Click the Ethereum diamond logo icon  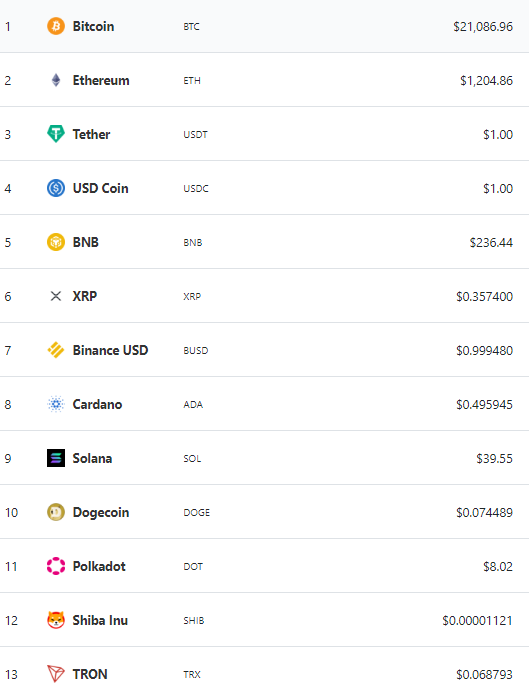point(56,80)
